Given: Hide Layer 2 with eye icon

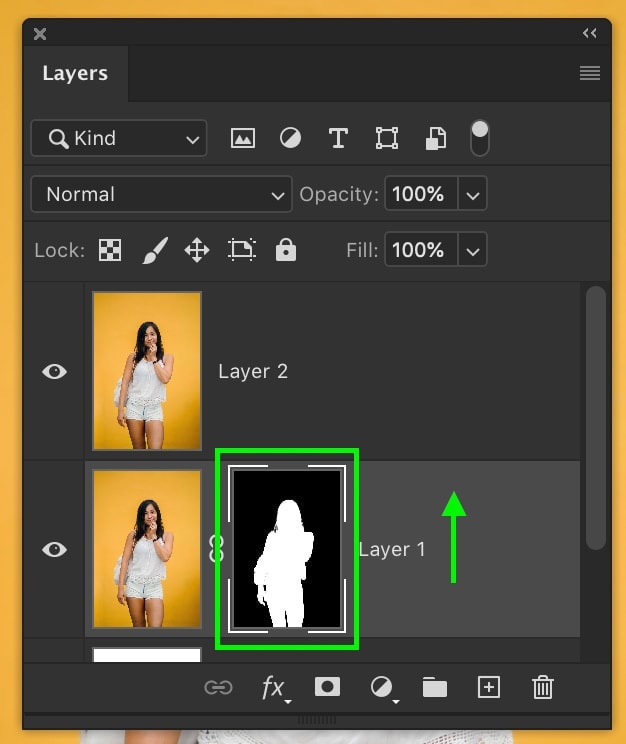Looking at the screenshot, I should click(x=54, y=372).
